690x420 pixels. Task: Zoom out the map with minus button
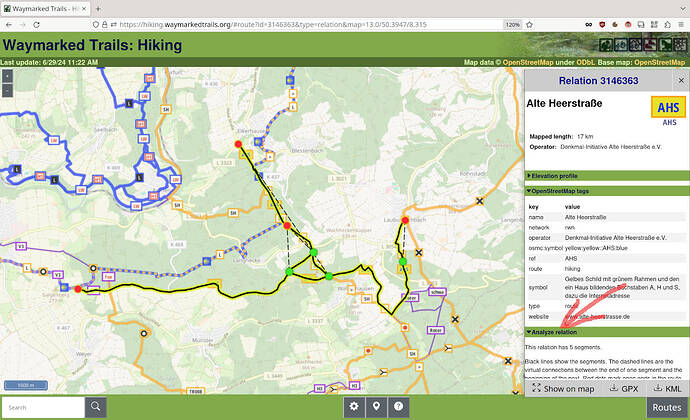7,90
